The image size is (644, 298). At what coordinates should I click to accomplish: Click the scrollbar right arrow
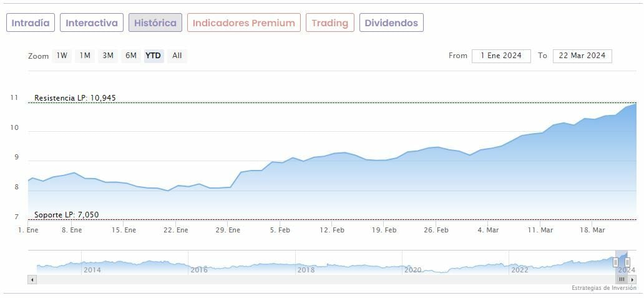point(632,280)
